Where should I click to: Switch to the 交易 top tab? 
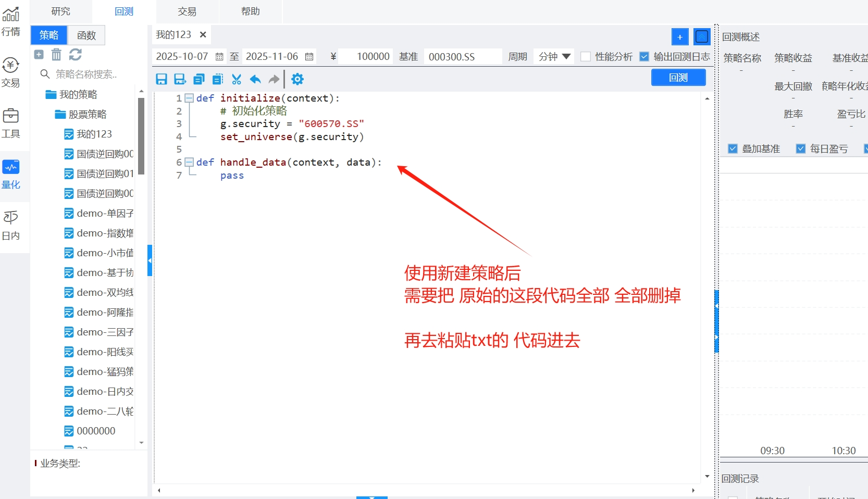(187, 11)
